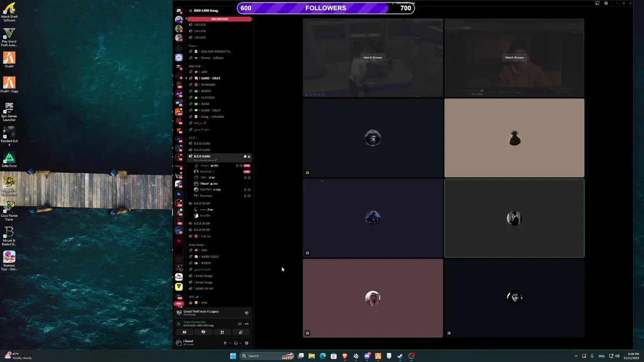Select the beige participant tile

pos(514,138)
